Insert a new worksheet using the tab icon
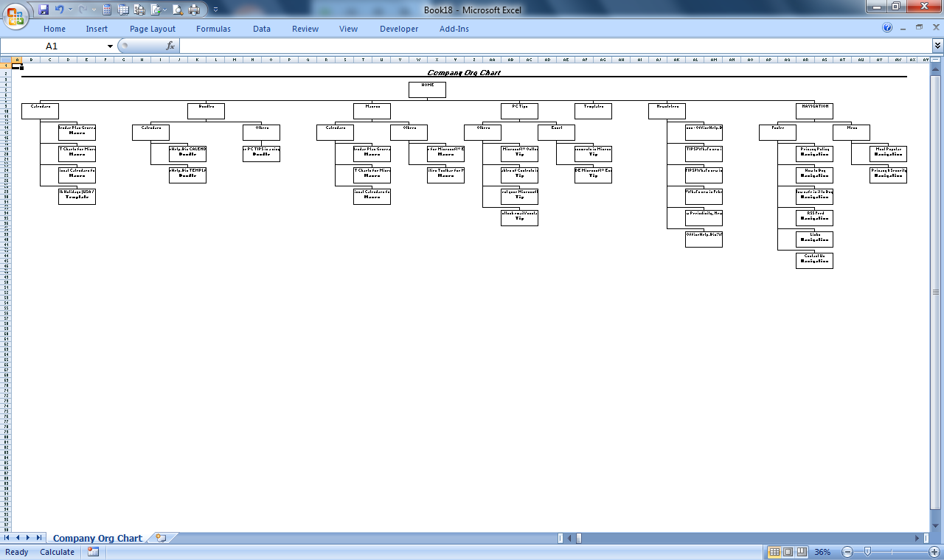This screenshot has width=944, height=560. 161,539
